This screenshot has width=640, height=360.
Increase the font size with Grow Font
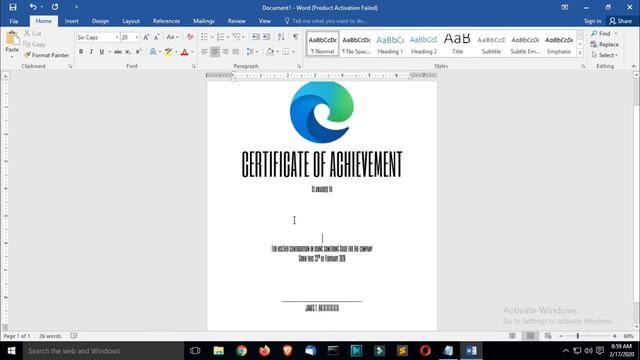tap(146, 37)
